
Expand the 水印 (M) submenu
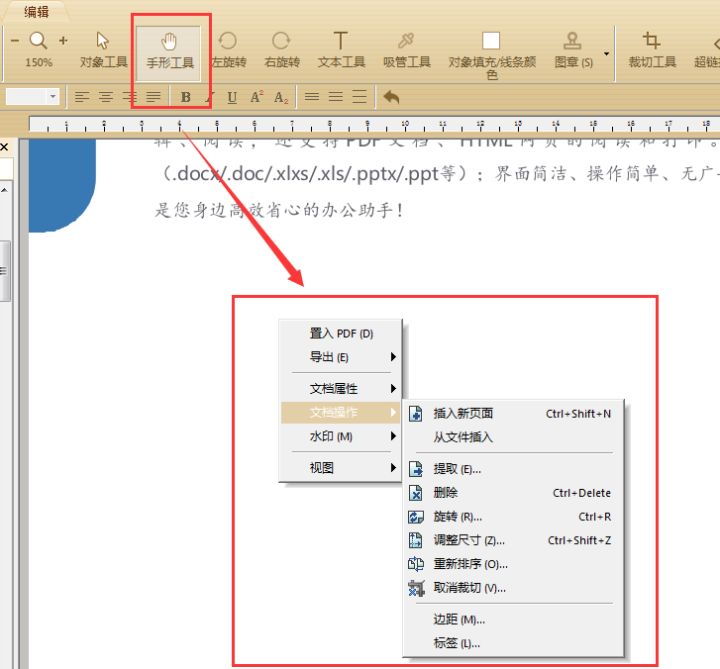[x=341, y=436]
